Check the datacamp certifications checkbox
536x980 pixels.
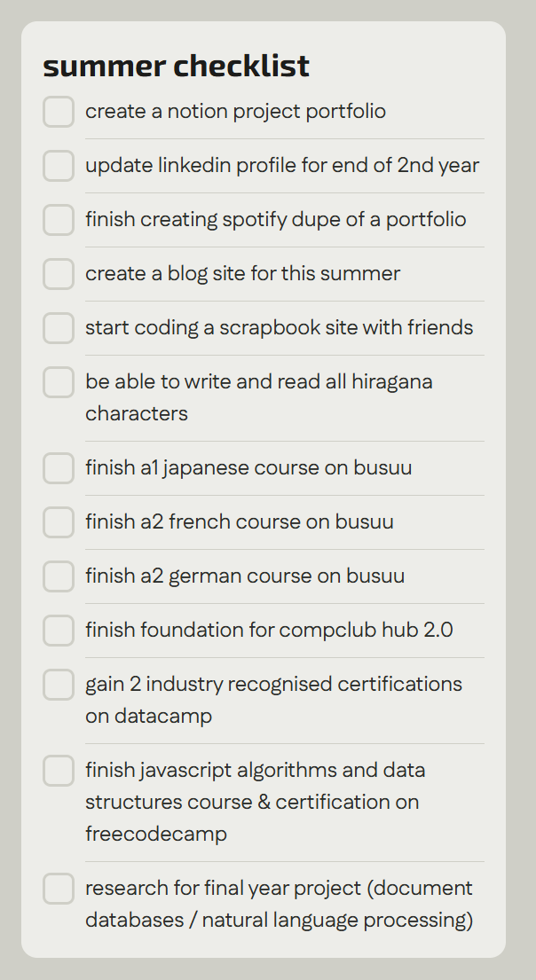click(59, 685)
